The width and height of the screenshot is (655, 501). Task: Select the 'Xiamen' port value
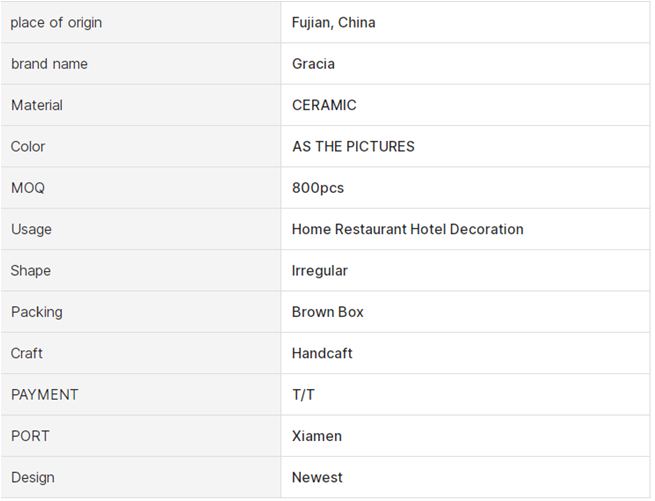317,436
